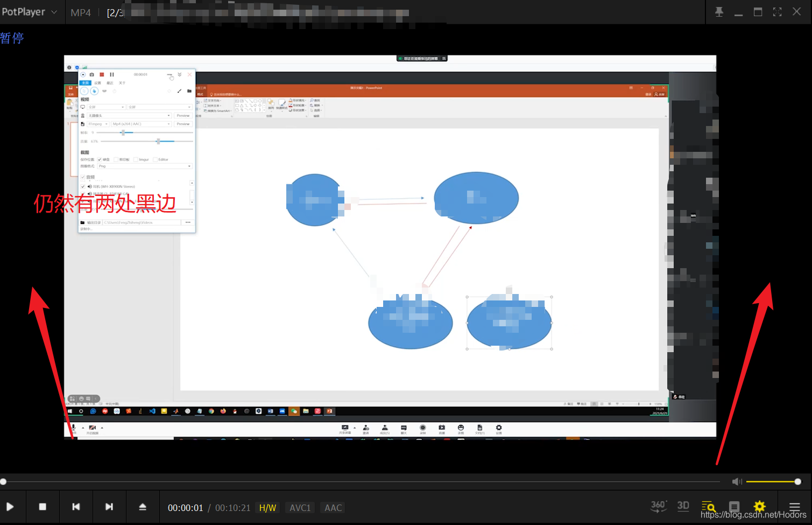The image size is (812, 525).
Task: Open the PotPlayer main menu dropdown
Action: point(30,12)
